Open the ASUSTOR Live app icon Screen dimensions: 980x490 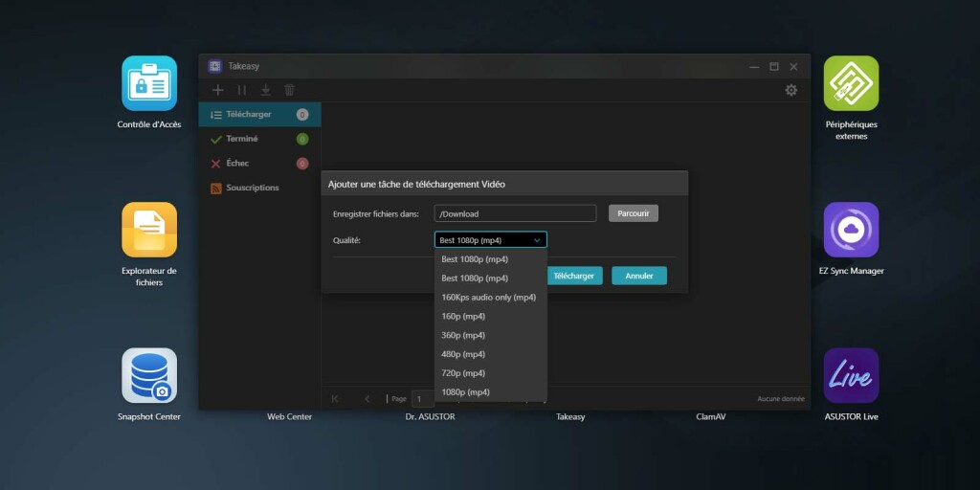pyautogui.click(x=851, y=375)
